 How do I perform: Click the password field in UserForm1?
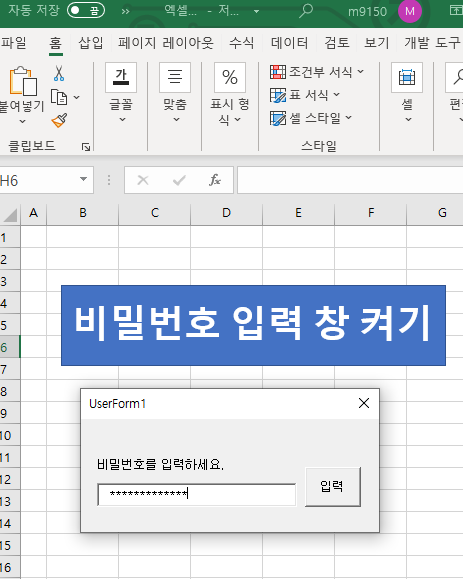click(x=196, y=494)
